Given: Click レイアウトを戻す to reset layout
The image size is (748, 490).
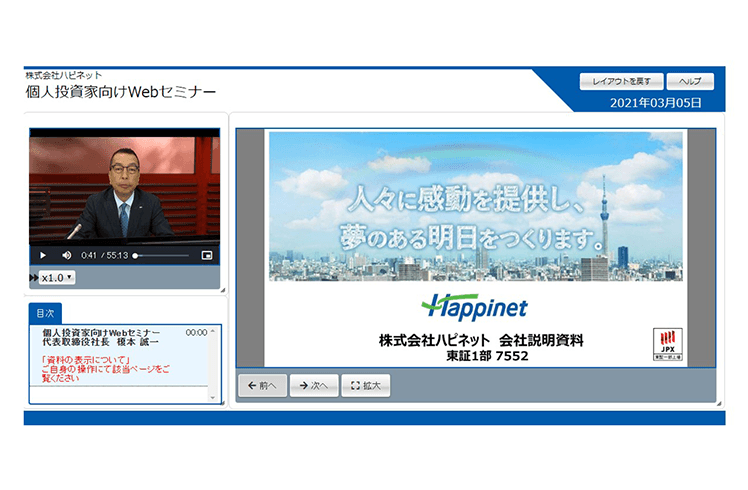Looking at the screenshot, I should [621, 81].
